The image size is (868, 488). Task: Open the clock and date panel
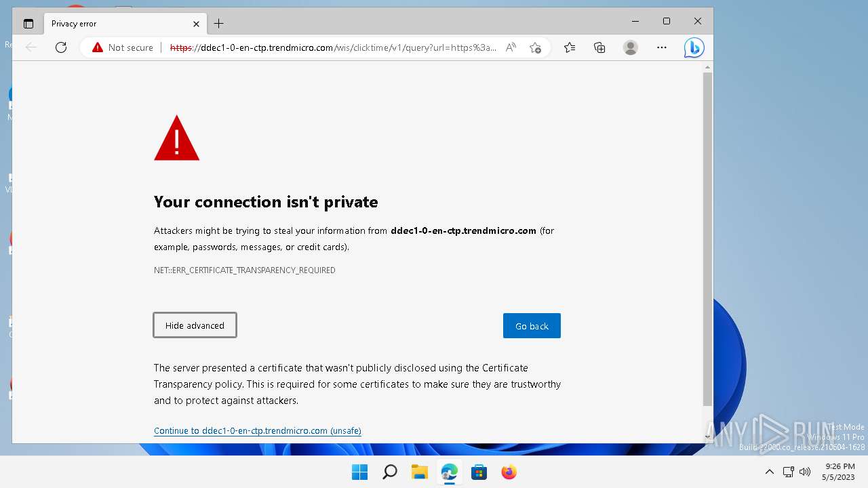[x=840, y=472]
